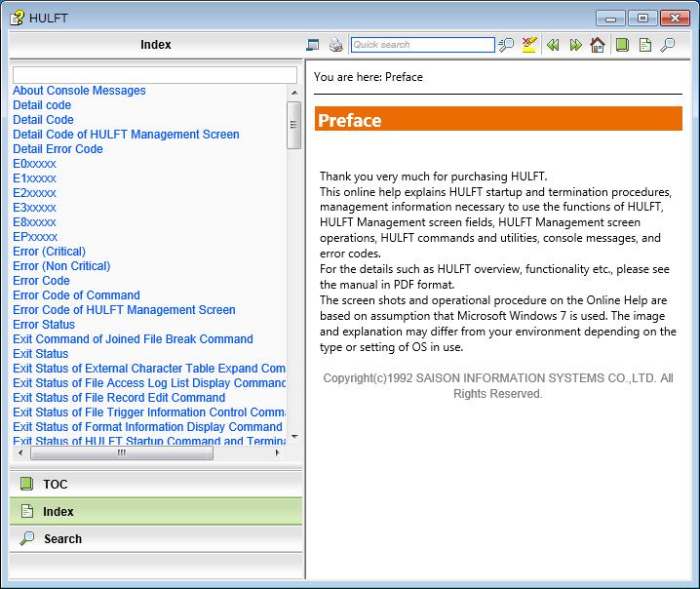The image size is (700, 589).
Task: Hide the navigation pane via toolbar icon
Action: tap(313, 45)
